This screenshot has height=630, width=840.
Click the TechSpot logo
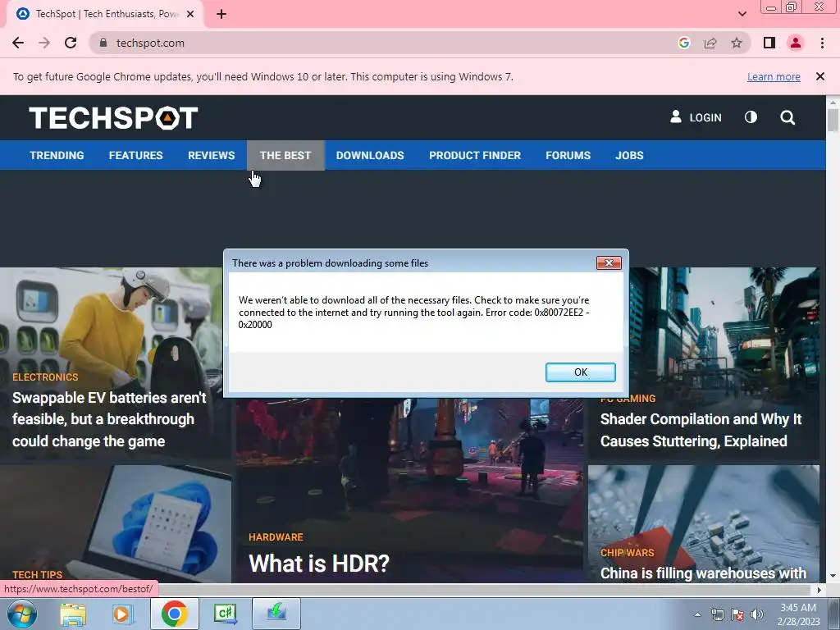click(x=113, y=118)
